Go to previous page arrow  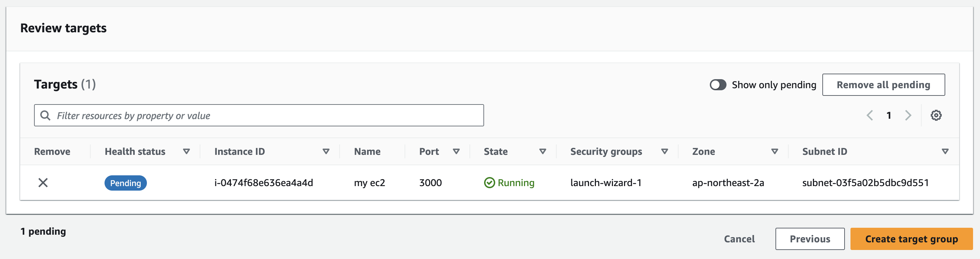click(x=870, y=115)
